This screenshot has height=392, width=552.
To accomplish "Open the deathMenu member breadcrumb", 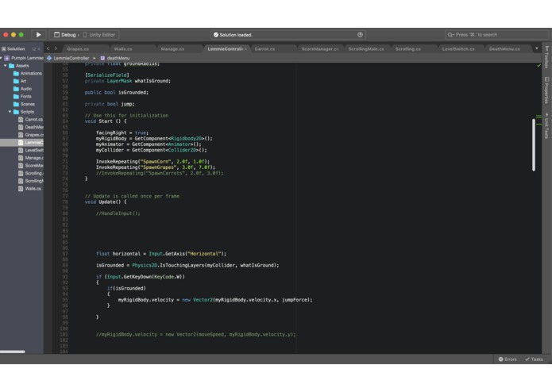I will 115,58.
